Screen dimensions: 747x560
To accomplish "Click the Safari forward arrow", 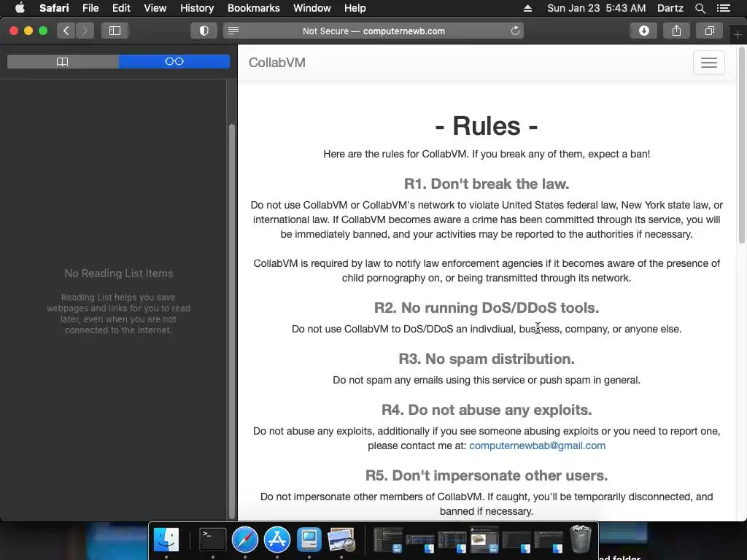I will click(85, 31).
